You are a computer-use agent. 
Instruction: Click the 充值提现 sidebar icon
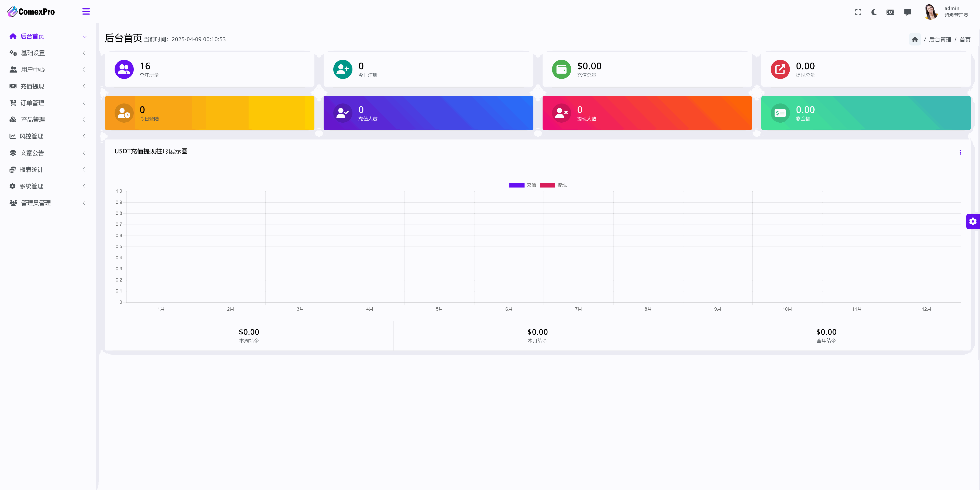click(x=13, y=86)
